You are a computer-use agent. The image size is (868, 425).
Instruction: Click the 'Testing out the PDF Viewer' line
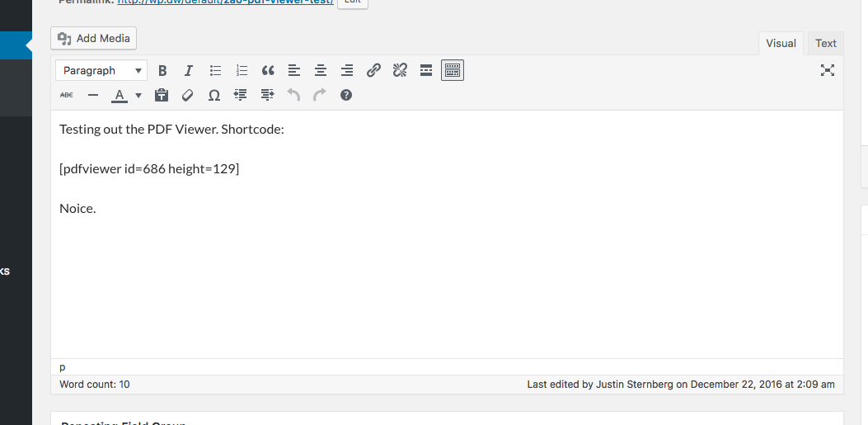coord(171,130)
